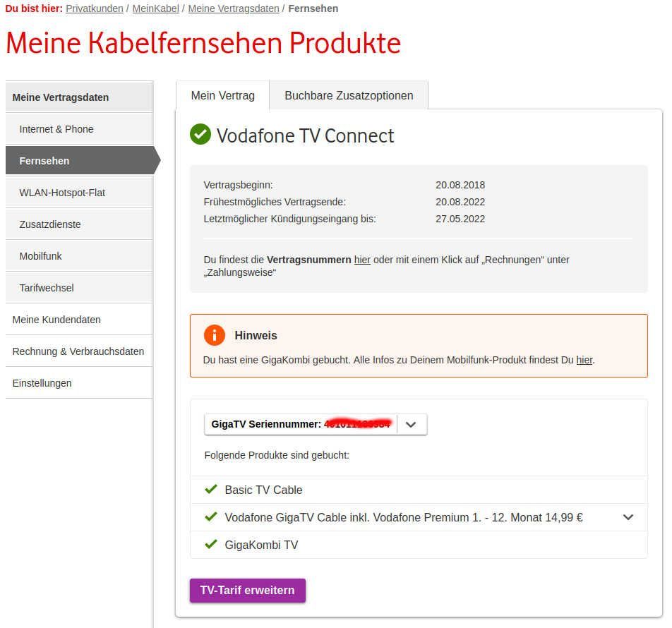Click the check beside Vodafone GigaTV Cable
Screen dimensions: 672x628
[210, 517]
